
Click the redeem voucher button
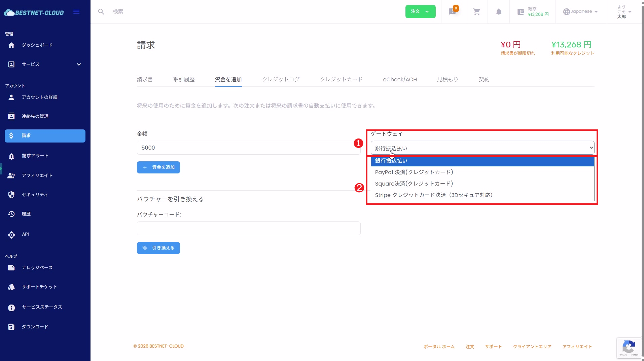158,248
